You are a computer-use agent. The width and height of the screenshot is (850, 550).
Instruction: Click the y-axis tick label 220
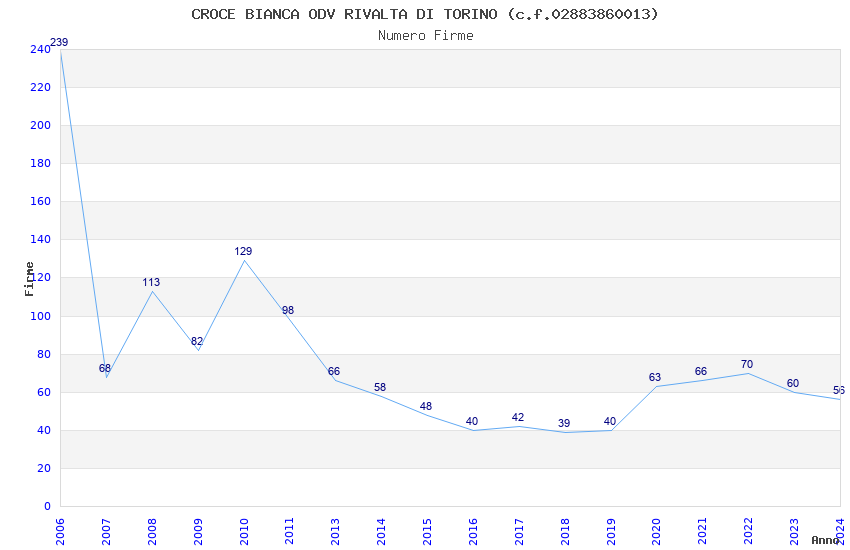pyautogui.click(x=41, y=87)
